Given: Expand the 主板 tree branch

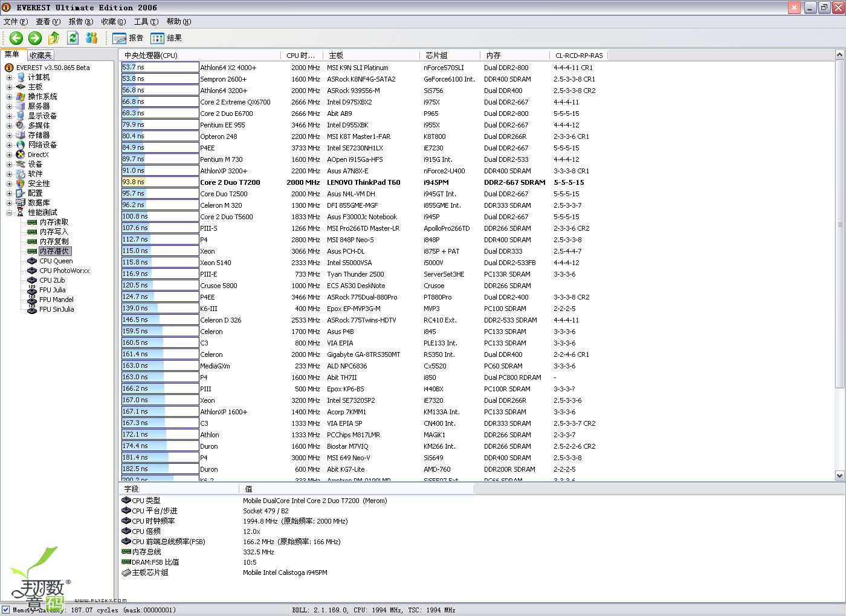Looking at the screenshot, I should coord(9,87).
